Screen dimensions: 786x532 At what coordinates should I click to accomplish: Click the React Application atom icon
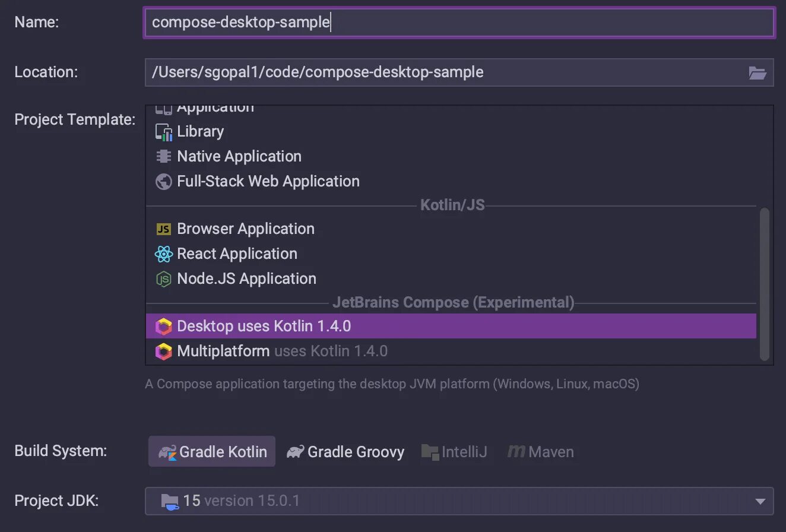[x=163, y=254]
